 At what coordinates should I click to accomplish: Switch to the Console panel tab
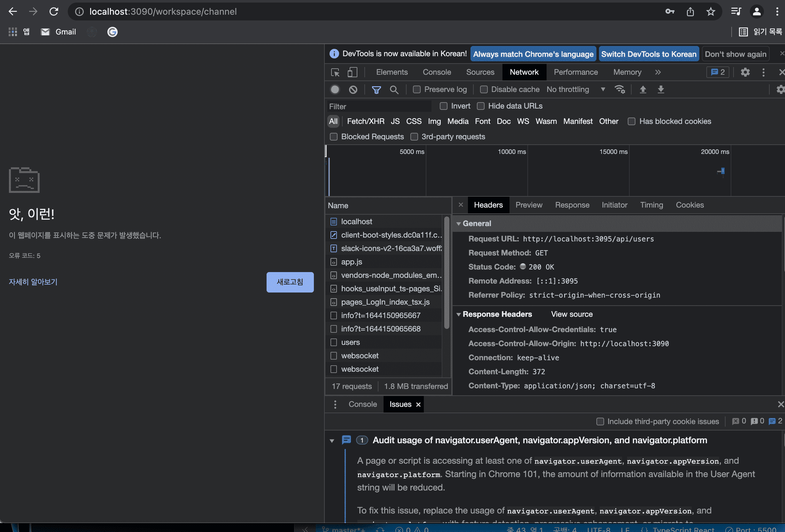(437, 72)
